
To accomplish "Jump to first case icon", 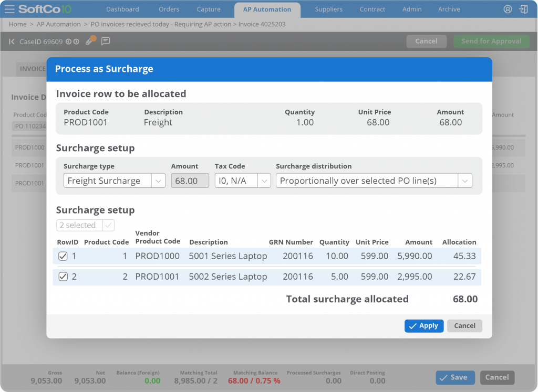I will (x=12, y=41).
